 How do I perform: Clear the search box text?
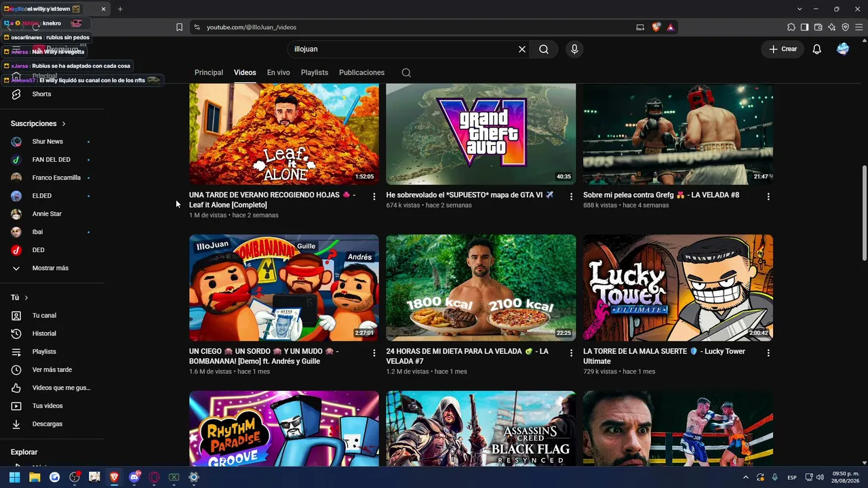(x=522, y=49)
